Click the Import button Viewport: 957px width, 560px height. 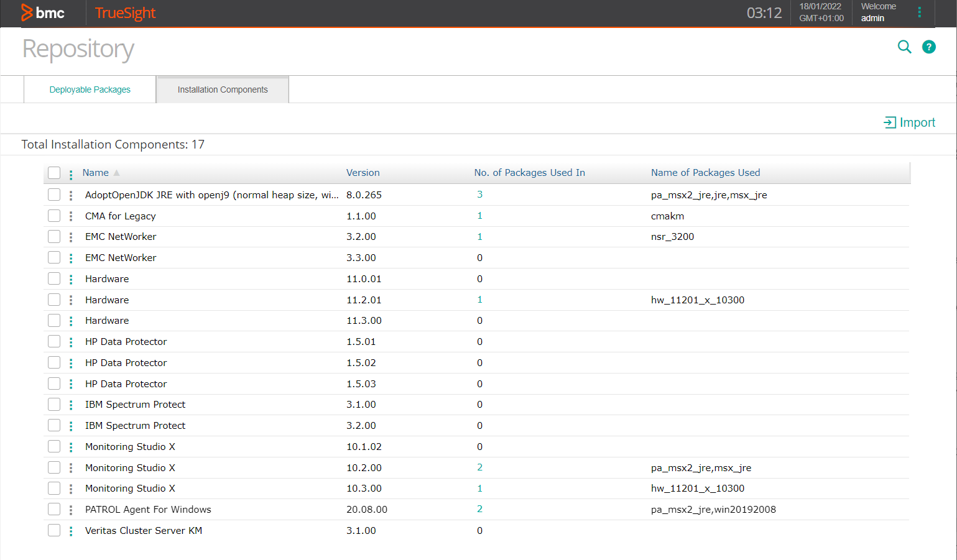[909, 122]
